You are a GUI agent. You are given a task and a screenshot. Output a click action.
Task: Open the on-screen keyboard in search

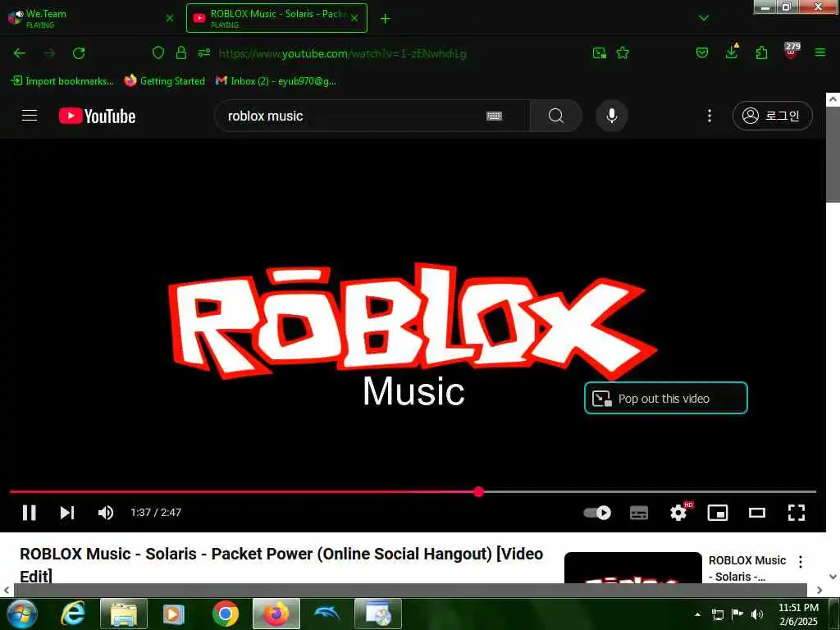[494, 116]
